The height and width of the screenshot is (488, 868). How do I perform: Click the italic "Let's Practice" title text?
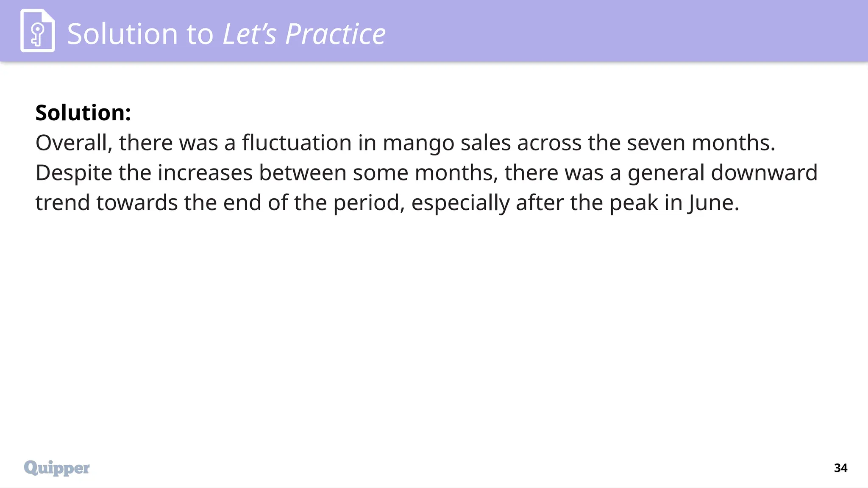pos(304,34)
